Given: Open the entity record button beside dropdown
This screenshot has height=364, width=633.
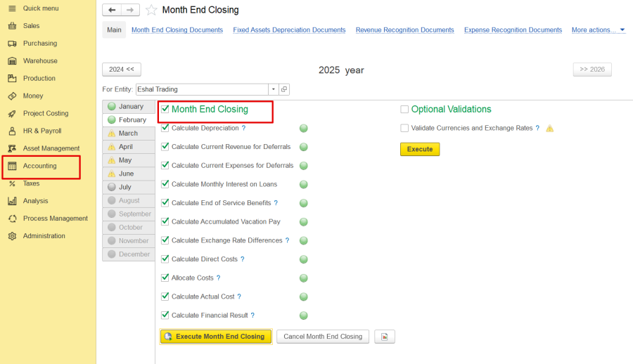Looking at the screenshot, I should click(284, 89).
